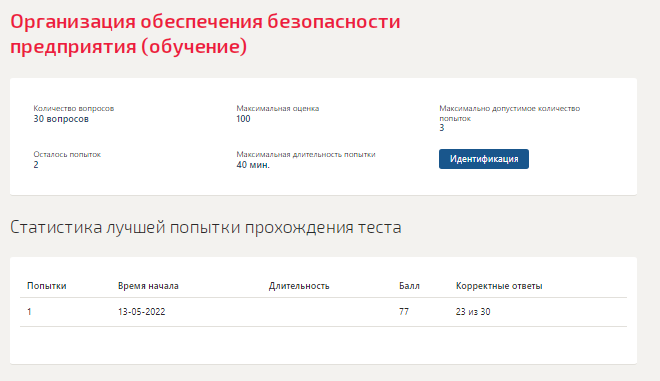Image resolution: width=660 pixels, height=381 pixels.
Task: Click the Максимально допустимое количество попыток label
Action: (x=509, y=113)
